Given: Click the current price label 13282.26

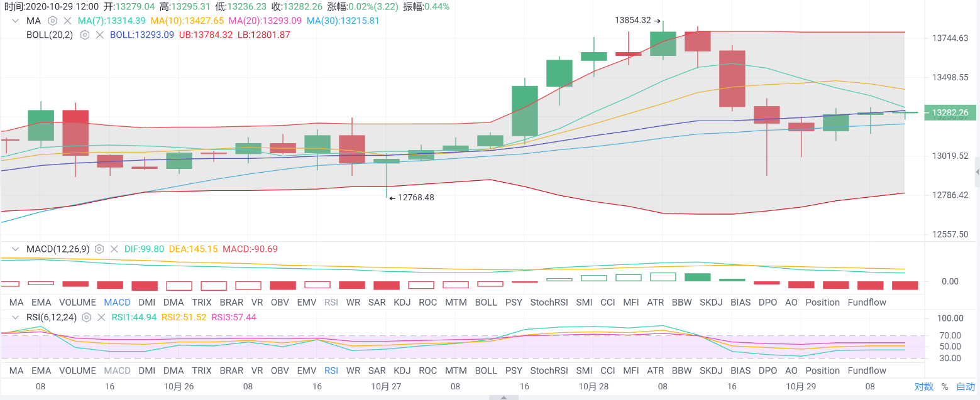Looking at the screenshot, I should pyautogui.click(x=949, y=113).
